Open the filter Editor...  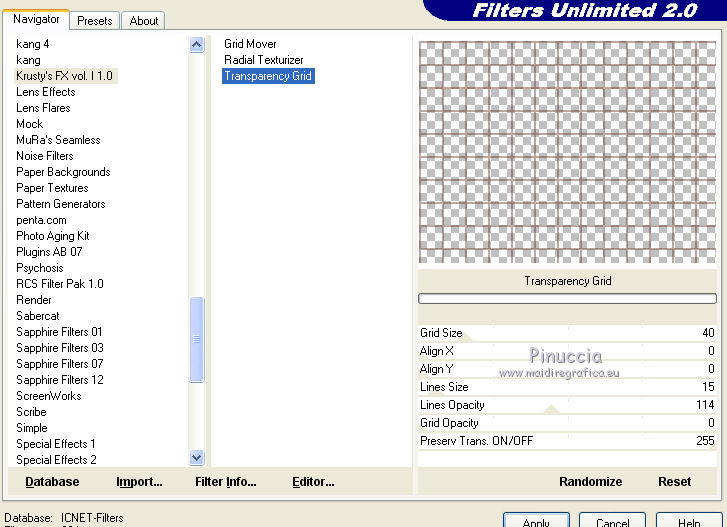(313, 482)
